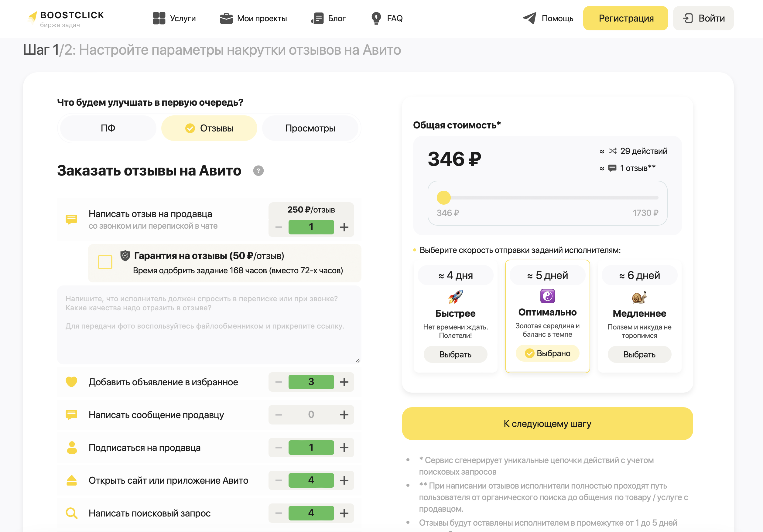Click the briefcase icon beside Мои проекты
Screen dimensions: 763x532
tap(226, 18)
